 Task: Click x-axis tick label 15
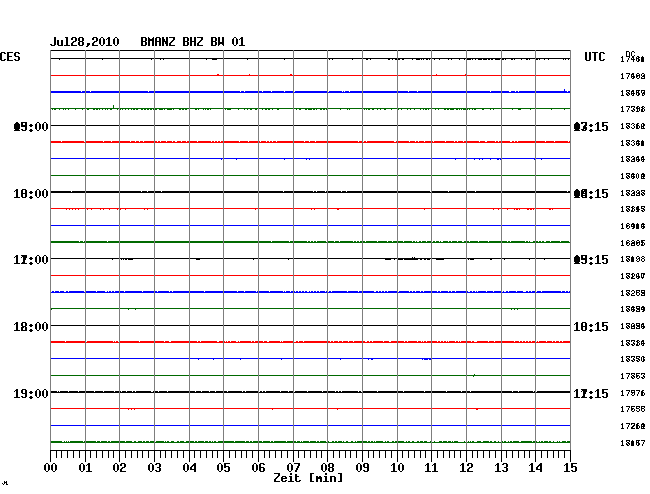(x=570, y=467)
